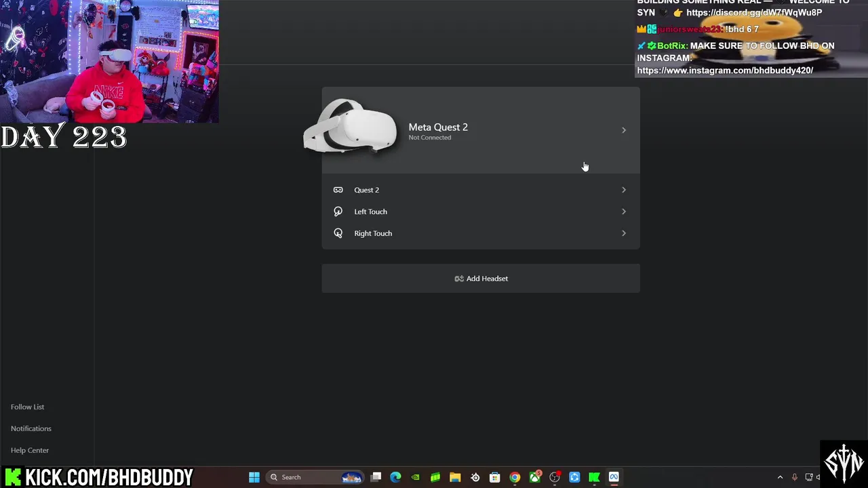868x488 pixels.
Task: Expand the Right Touch controller chevron
Action: coord(624,233)
